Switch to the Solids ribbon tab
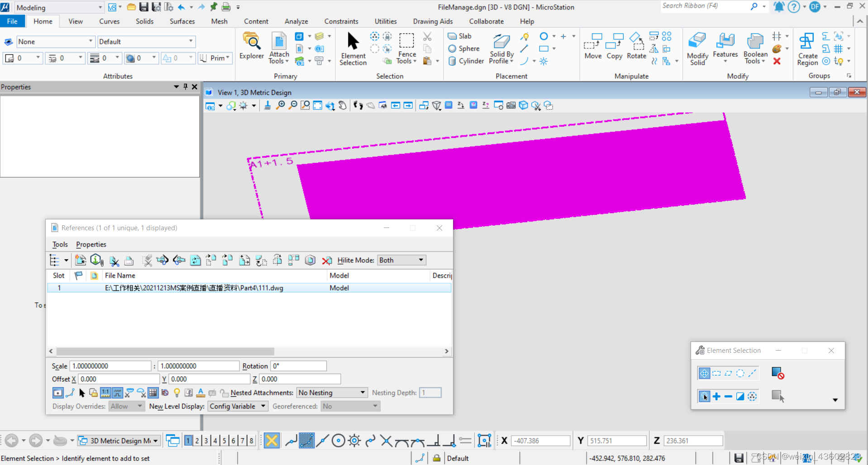 pyautogui.click(x=145, y=21)
